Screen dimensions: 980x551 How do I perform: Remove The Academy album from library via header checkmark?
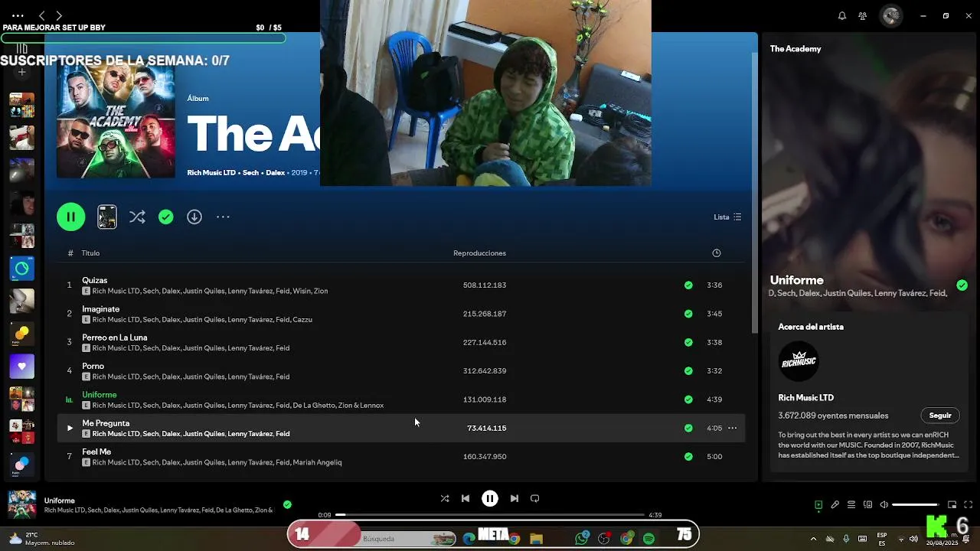[x=165, y=217]
